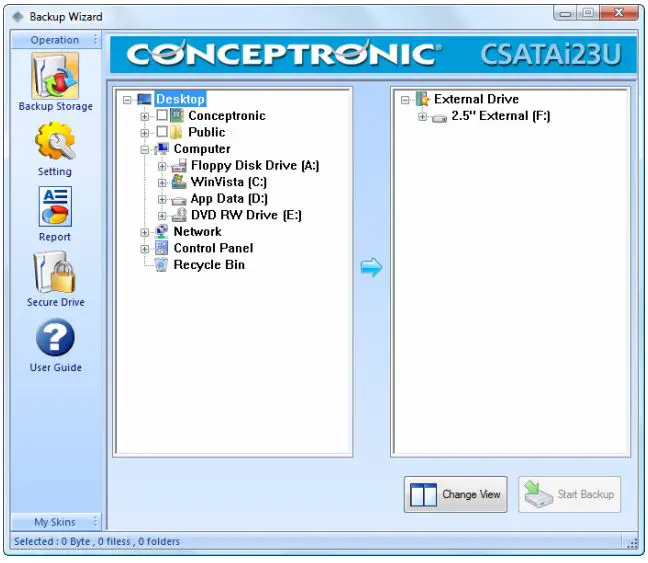The height and width of the screenshot is (563, 648).
Task: Click the Conceptronic user folder icon
Action: (177, 115)
